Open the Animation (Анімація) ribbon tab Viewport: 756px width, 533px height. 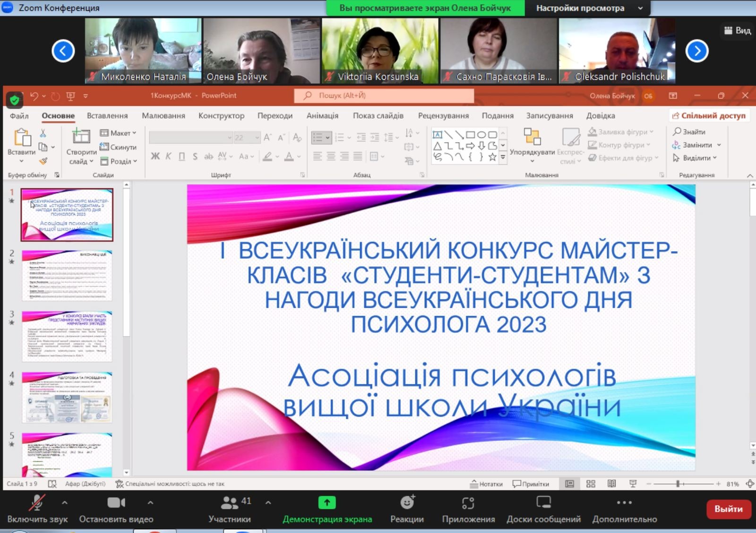click(x=322, y=116)
